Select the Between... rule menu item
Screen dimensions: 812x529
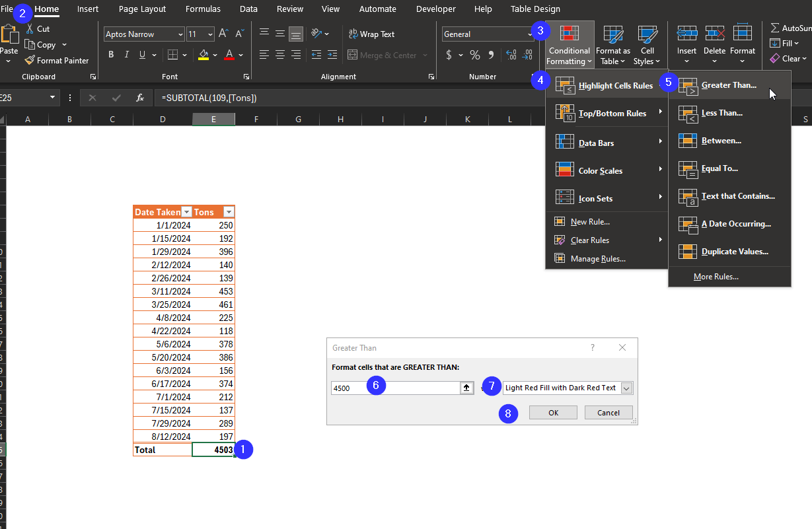(721, 141)
